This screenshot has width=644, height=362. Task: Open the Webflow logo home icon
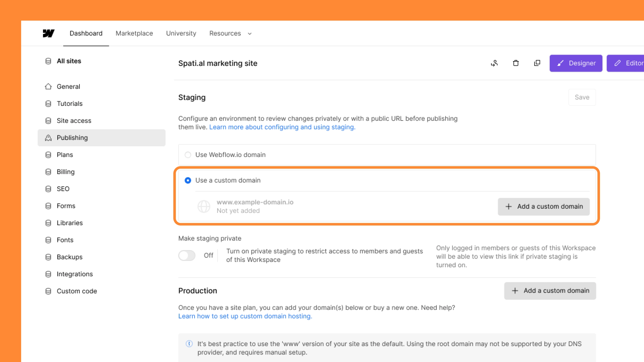coord(49,33)
